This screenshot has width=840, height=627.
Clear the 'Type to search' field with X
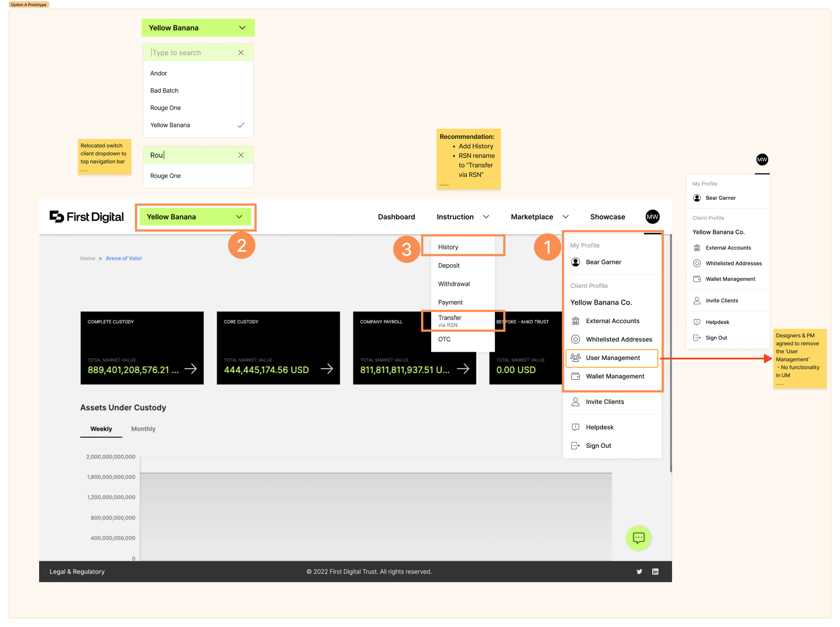point(241,53)
